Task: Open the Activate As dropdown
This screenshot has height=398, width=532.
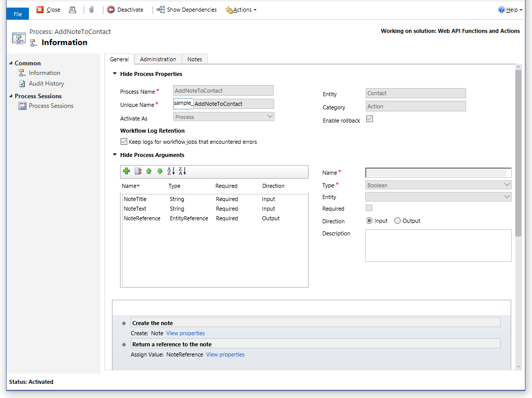Action: [271, 116]
